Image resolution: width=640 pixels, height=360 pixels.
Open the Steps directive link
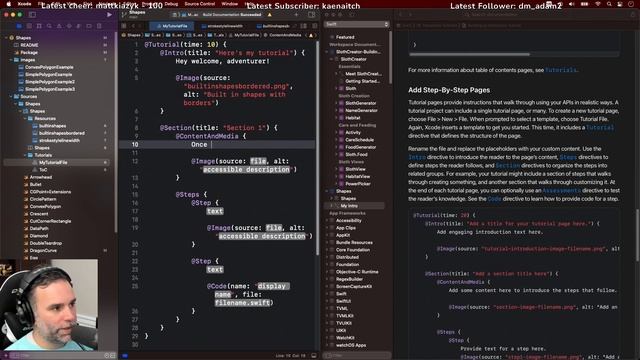pos(568,157)
